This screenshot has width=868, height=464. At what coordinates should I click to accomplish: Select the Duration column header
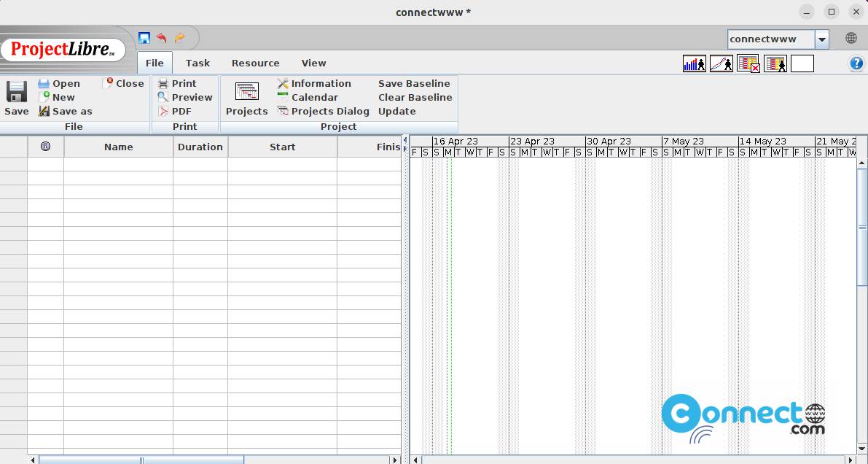200,147
